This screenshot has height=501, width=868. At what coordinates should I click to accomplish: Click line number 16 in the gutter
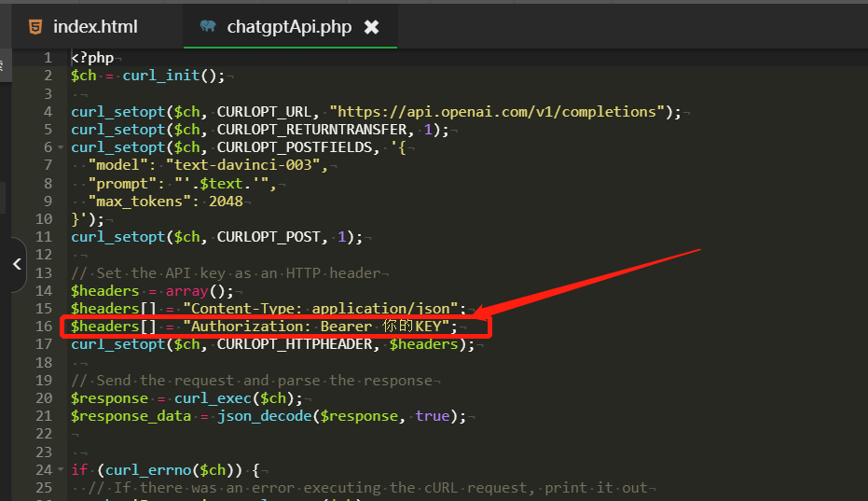(43, 327)
